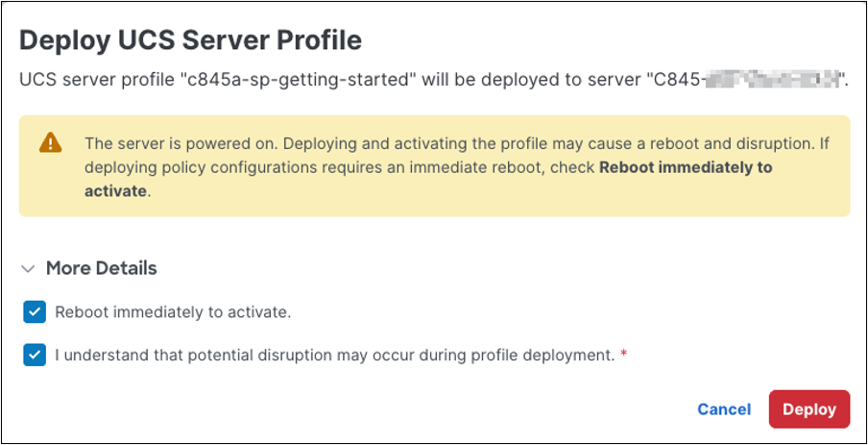This screenshot has width=868, height=445.
Task: Click the 'Reboot immediately to activate.' checkbox label
Action: [x=173, y=312]
